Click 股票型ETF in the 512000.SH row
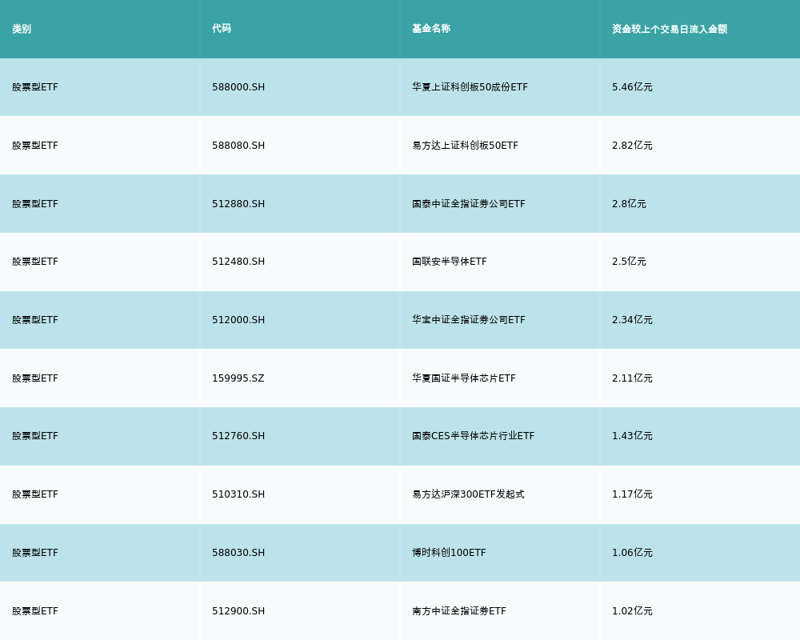The height and width of the screenshot is (640, 800). click(x=35, y=319)
